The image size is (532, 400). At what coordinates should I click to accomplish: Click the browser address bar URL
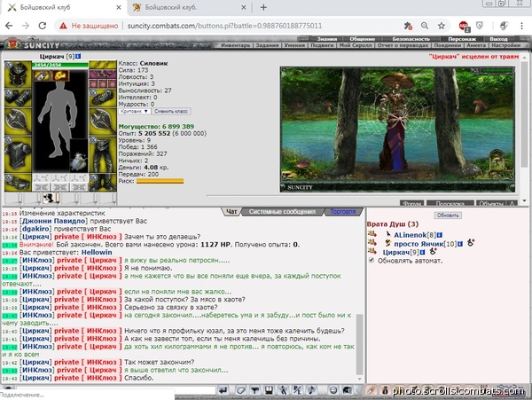(x=224, y=26)
